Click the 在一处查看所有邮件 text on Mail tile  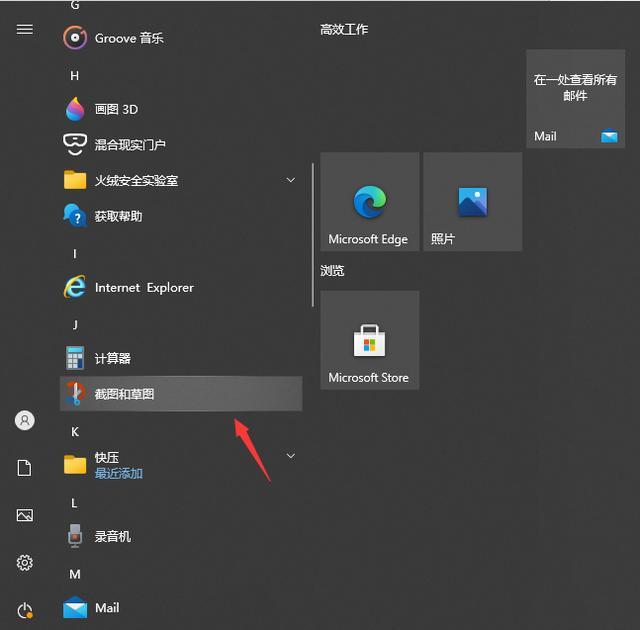coord(575,87)
